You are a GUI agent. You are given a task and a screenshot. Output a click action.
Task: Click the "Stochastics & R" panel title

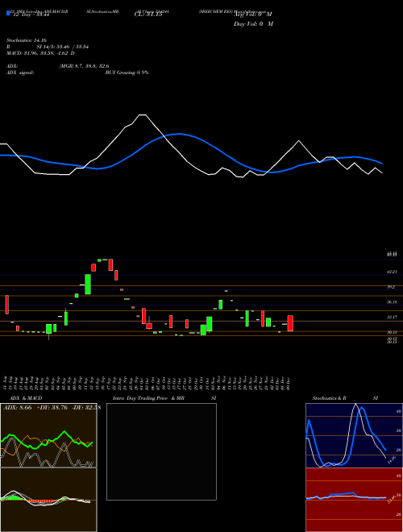tap(329, 398)
